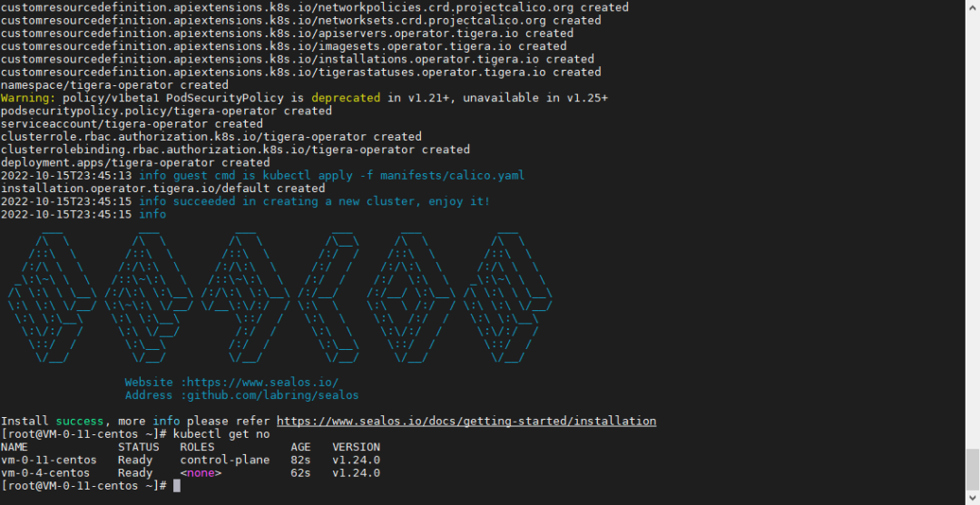Click the yellow 'Warning:' text
Screen dimensions: 980x505
[x=26, y=98]
